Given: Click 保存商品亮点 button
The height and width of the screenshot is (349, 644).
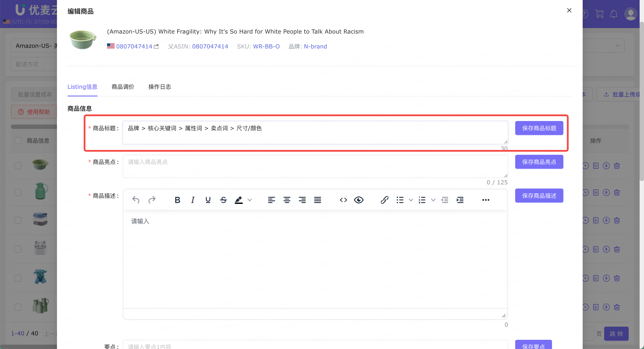Looking at the screenshot, I should pyautogui.click(x=539, y=162).
